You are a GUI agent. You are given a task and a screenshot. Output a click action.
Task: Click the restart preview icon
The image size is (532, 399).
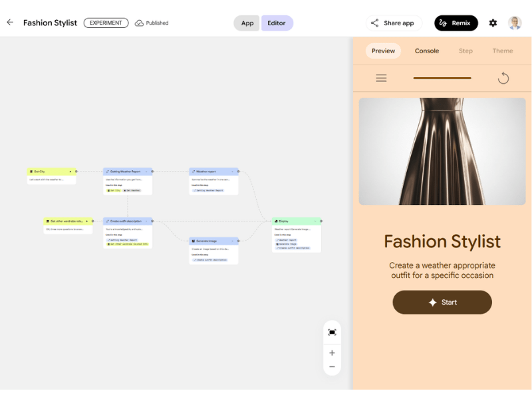tap(503, 78)
